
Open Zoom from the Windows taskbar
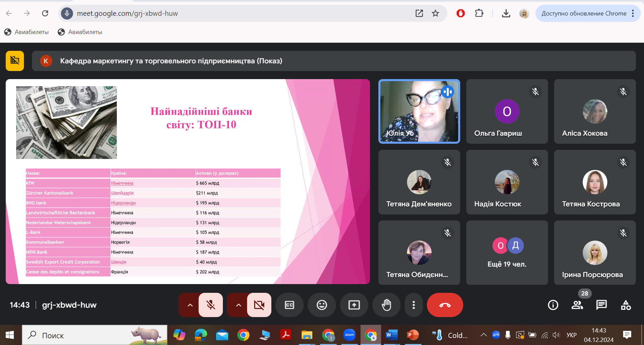click(349, 335)
